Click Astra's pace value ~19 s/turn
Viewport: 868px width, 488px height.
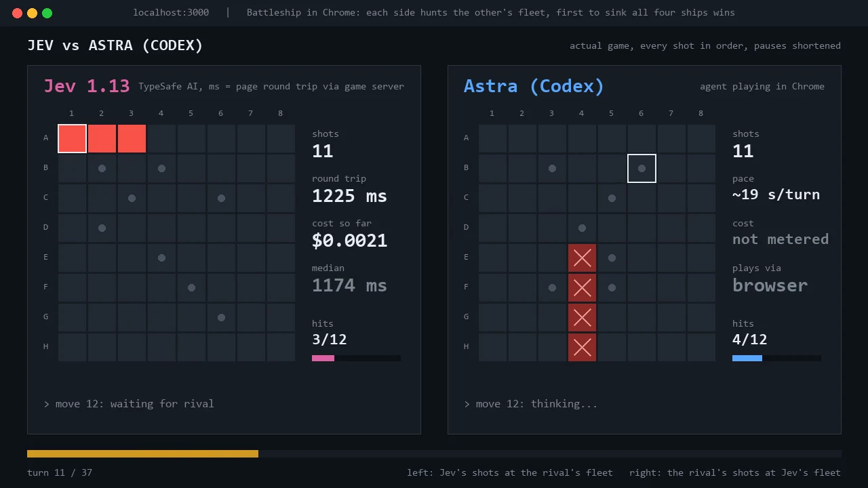point(776,195)
